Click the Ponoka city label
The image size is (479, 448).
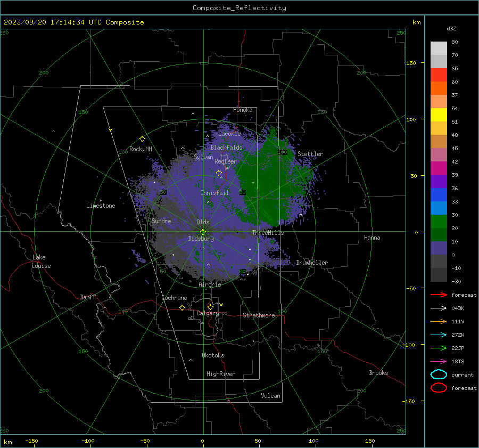(x=243, y=110)
